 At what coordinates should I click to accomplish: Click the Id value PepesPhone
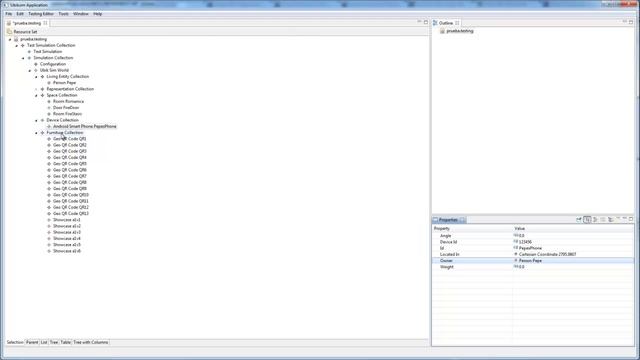530,248
